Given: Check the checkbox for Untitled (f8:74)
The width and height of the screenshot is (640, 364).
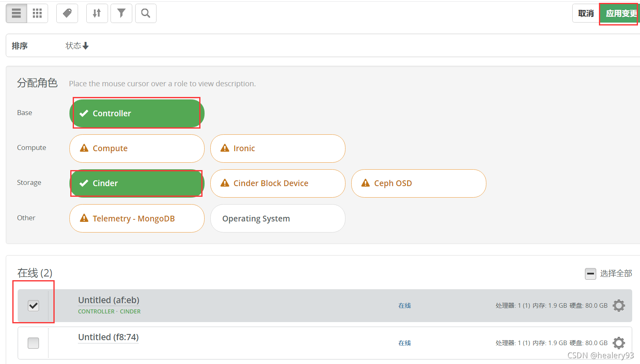Looking at the screenshot, I should (x=33, y=343).
